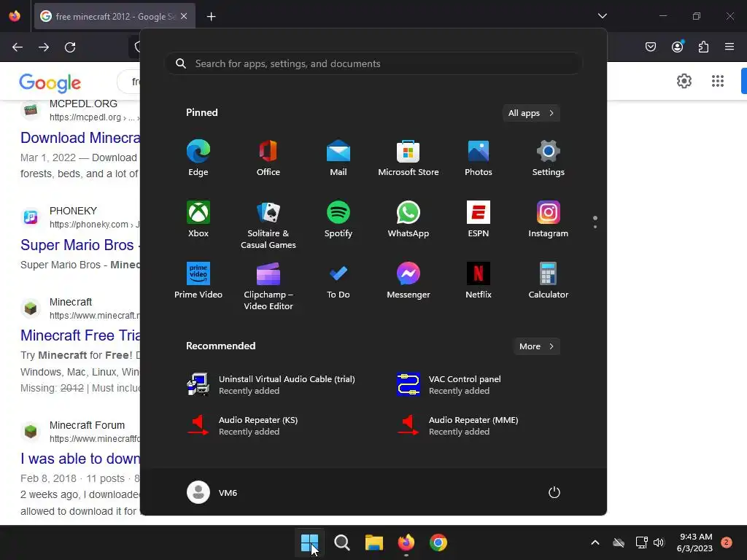Save page to Pocket
747x560 pixels.
(650, 47)
